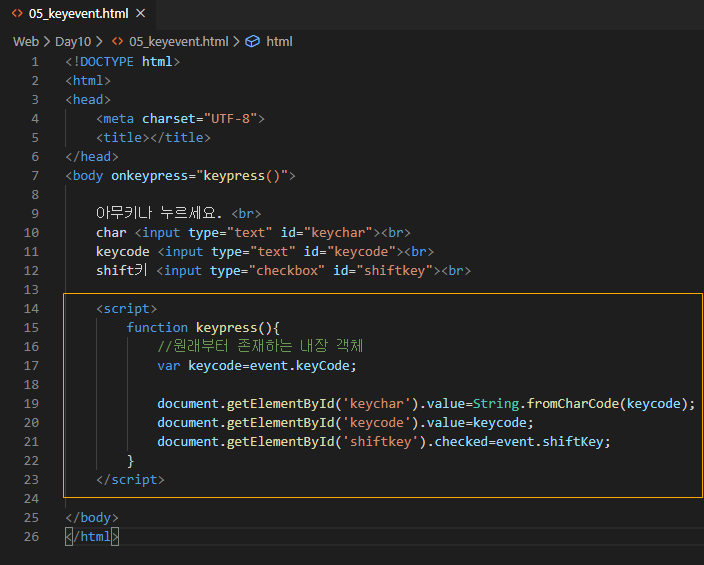
Task: Click line number 22 in gutter
Action: pos(31,461)
